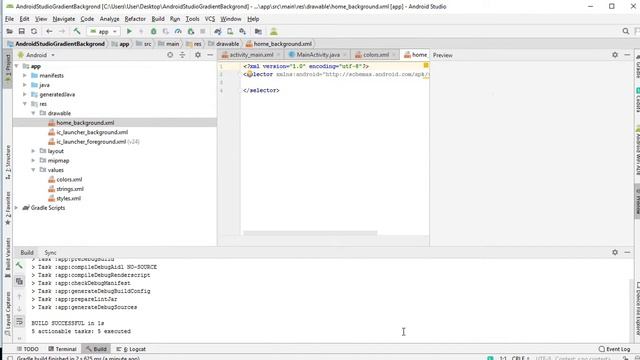640x360 pixels.
Task: Click the Profile app gauge icon
Action: click(x=178, y=31)
